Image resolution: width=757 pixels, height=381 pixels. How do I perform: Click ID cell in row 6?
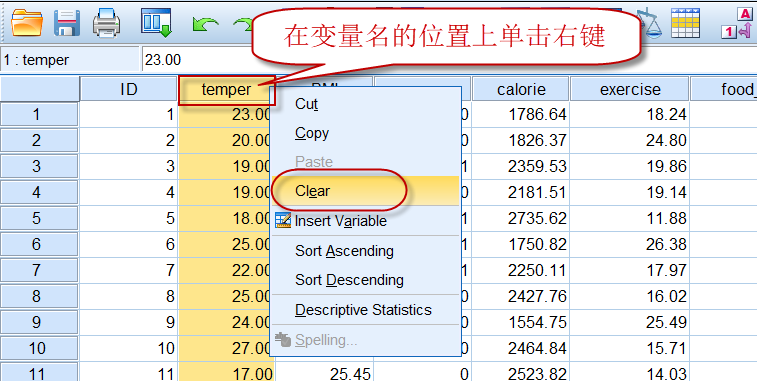128,244
